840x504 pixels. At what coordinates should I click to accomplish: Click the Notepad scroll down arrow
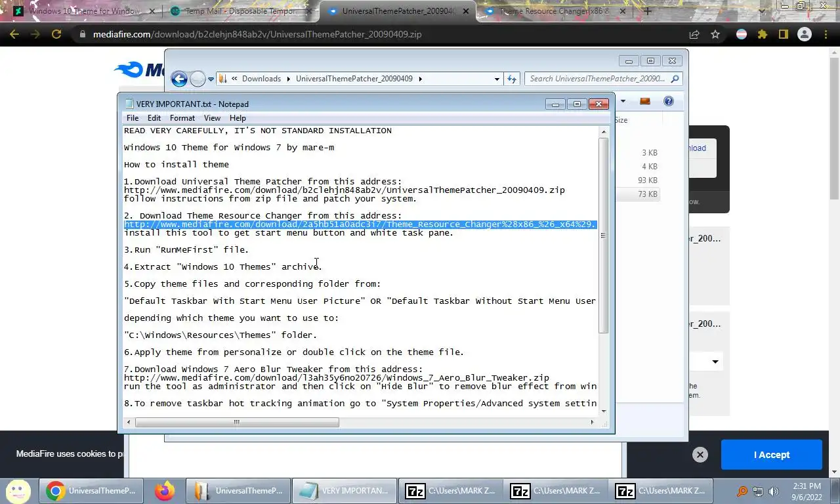tap(604, 411)
